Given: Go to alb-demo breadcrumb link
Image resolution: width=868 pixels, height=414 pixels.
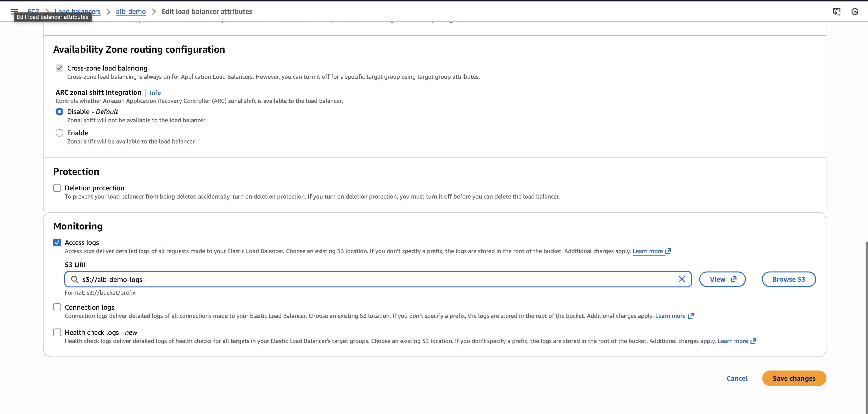Looking at the screenshot, I should click(131, 11).
